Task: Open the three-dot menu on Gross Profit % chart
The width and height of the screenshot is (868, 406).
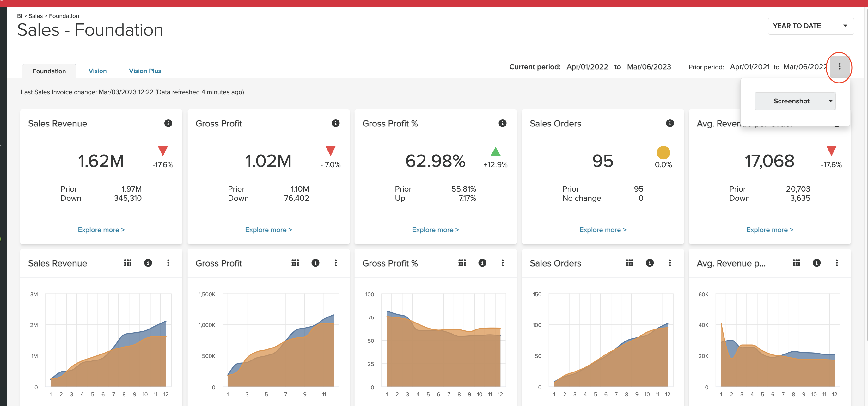Action: click(x=502, y=263)
